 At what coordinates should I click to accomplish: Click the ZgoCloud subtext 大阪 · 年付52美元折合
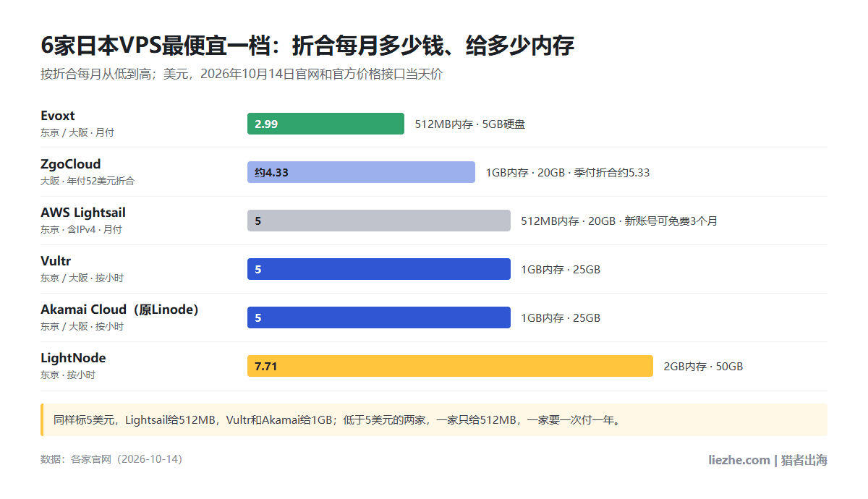click(x=88, y=182)
